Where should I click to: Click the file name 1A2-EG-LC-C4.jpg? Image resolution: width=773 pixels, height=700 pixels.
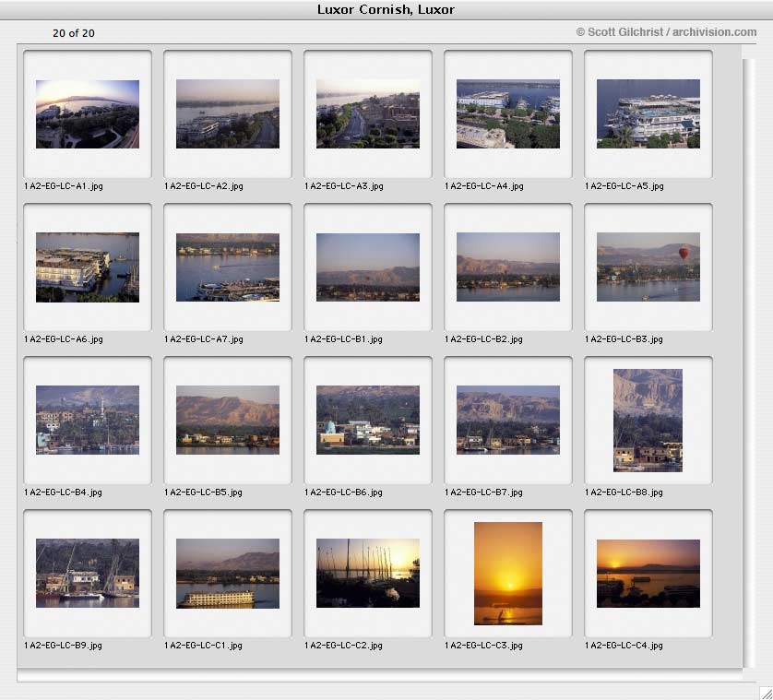624,646
